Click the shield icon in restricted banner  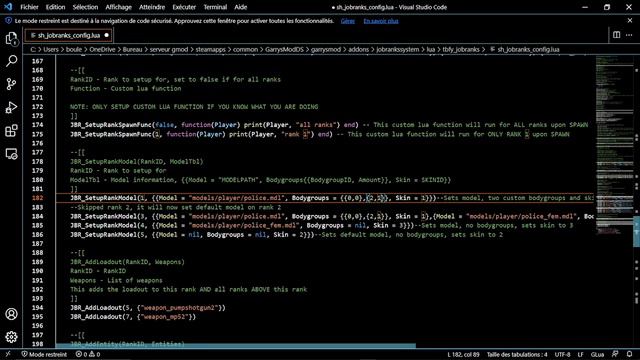[x=8, y=20]
